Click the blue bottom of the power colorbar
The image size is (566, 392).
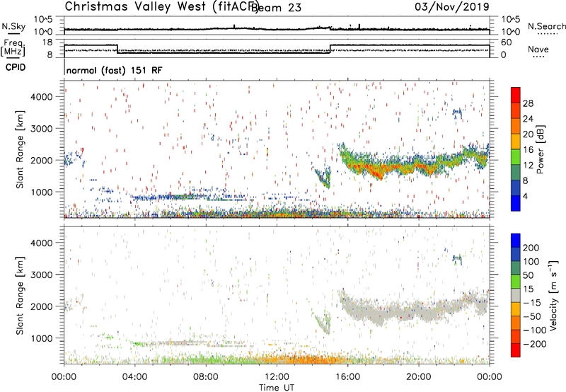coord(516,204)
